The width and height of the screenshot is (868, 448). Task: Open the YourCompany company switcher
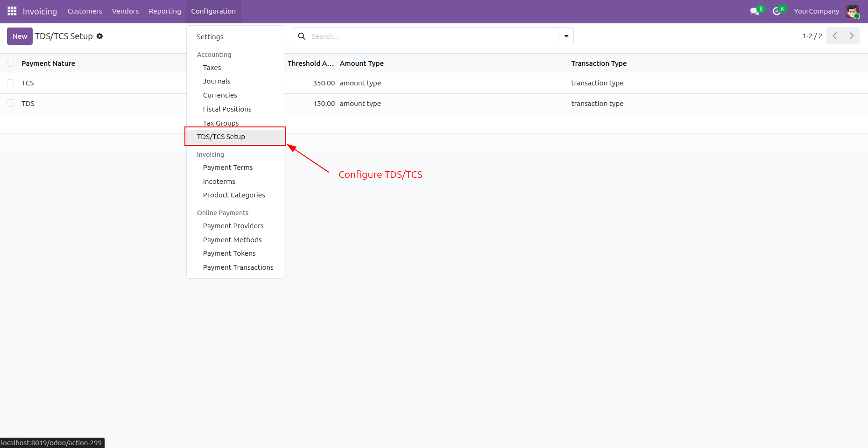816,11
